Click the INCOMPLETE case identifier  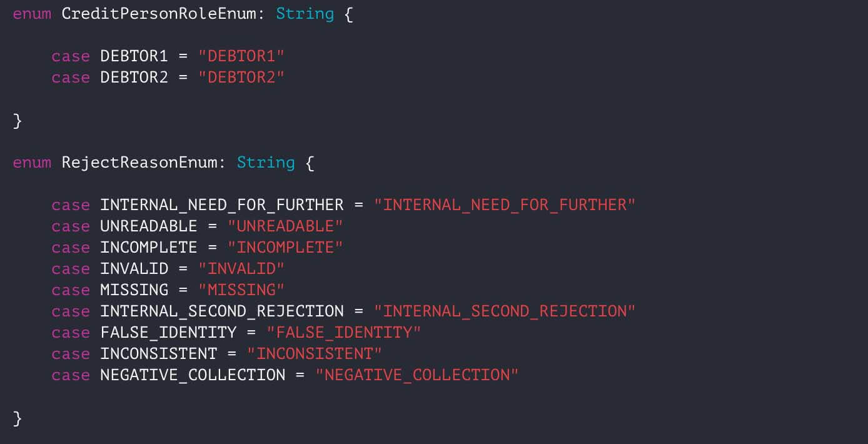(148, 248)
